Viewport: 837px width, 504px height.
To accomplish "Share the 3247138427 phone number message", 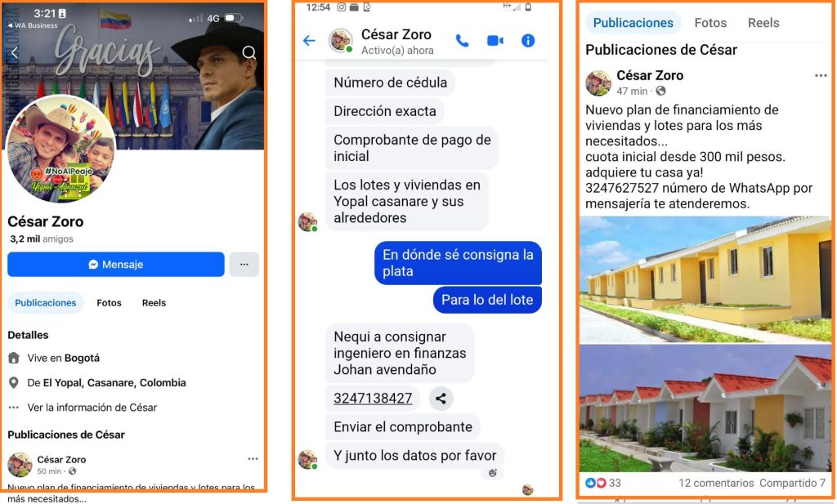I will click(x=441, y=399).
